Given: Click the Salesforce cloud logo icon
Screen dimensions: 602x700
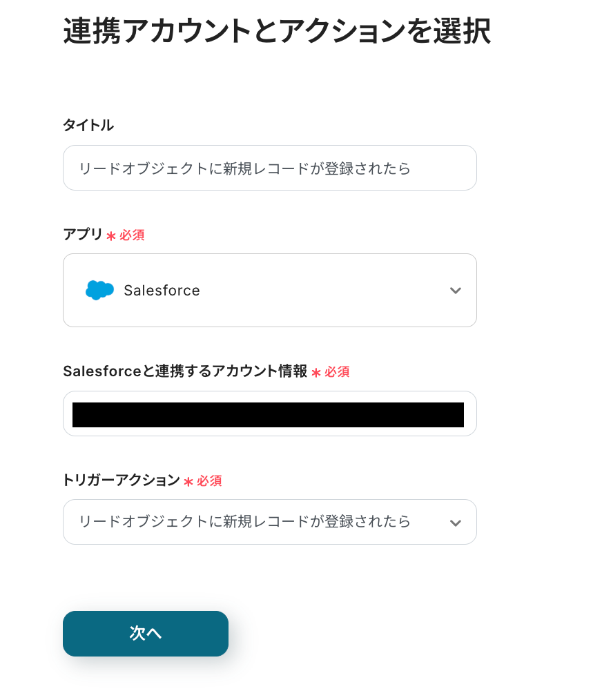Looking at the screenshot, I should (x=99, y=290).
